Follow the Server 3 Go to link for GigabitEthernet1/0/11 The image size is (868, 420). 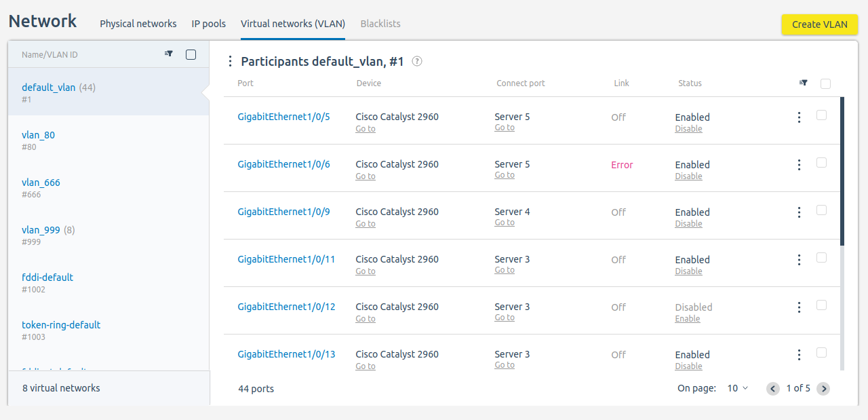505,270
